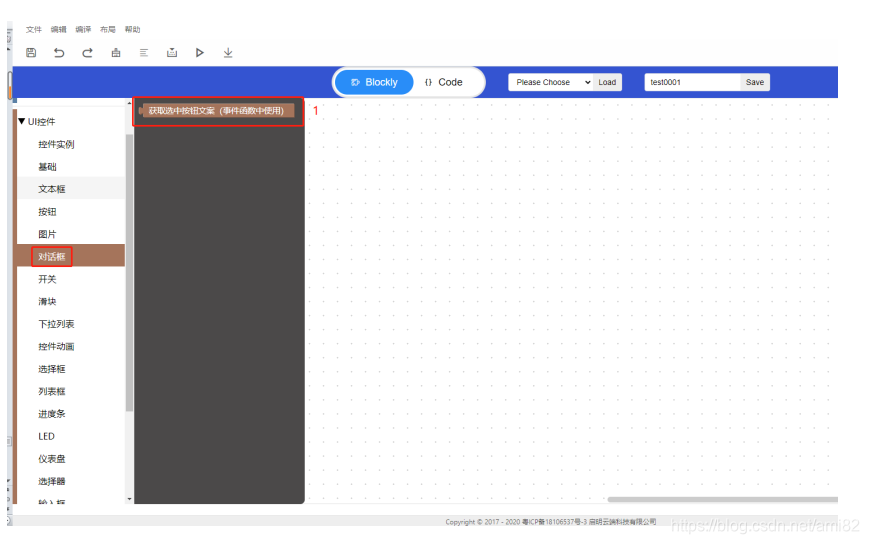
Task: Click the upload-tray icon before the play arrow
Action: coord(172,53)
